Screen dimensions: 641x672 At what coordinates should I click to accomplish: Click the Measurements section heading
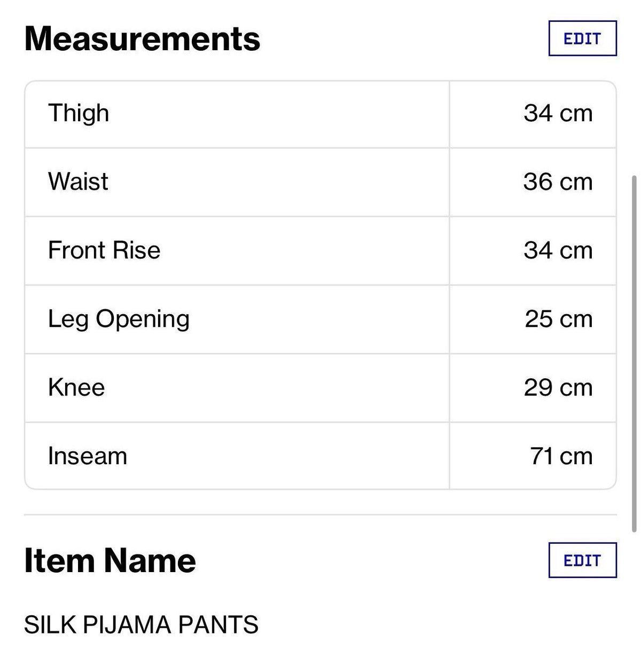tap(142, 38)
